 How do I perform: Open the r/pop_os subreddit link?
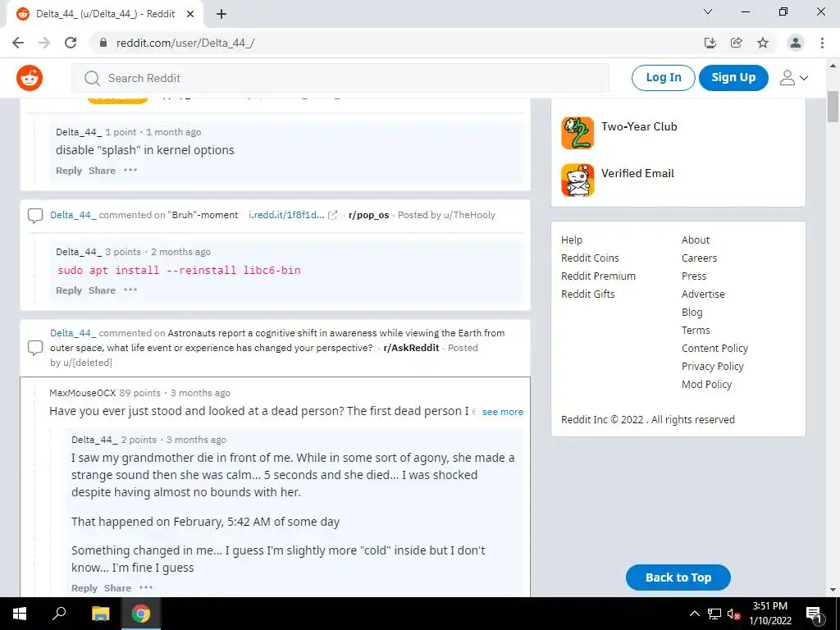tap(368, 215)
